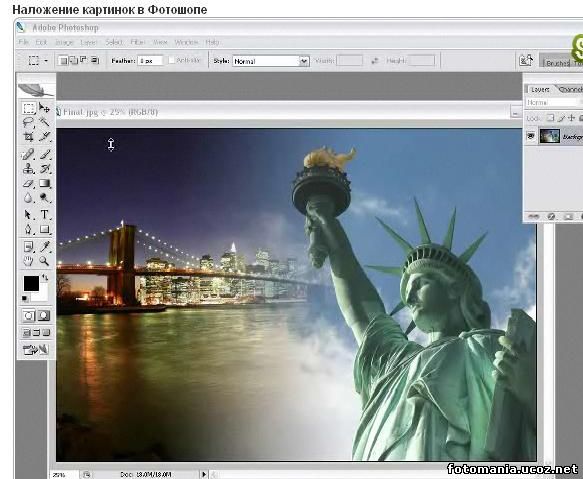Switch to the Channels tab
Image resolution: width=583 pixels, height=479 pixels.
point(570,89)
